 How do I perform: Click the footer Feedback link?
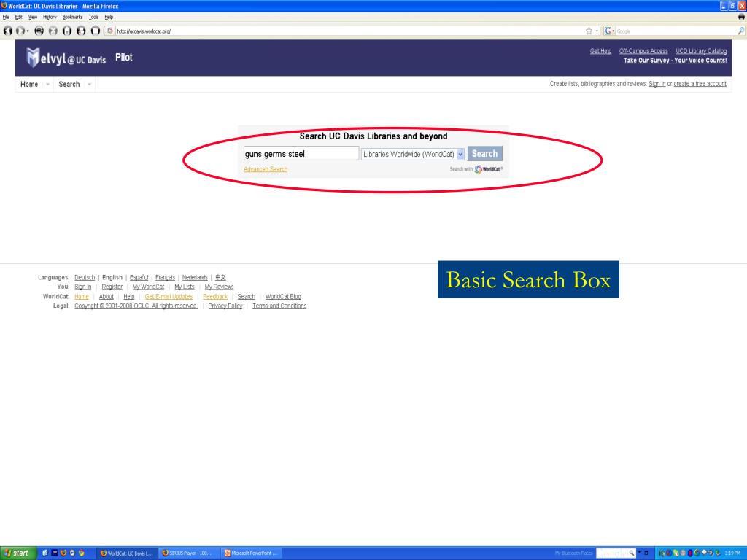215,297
